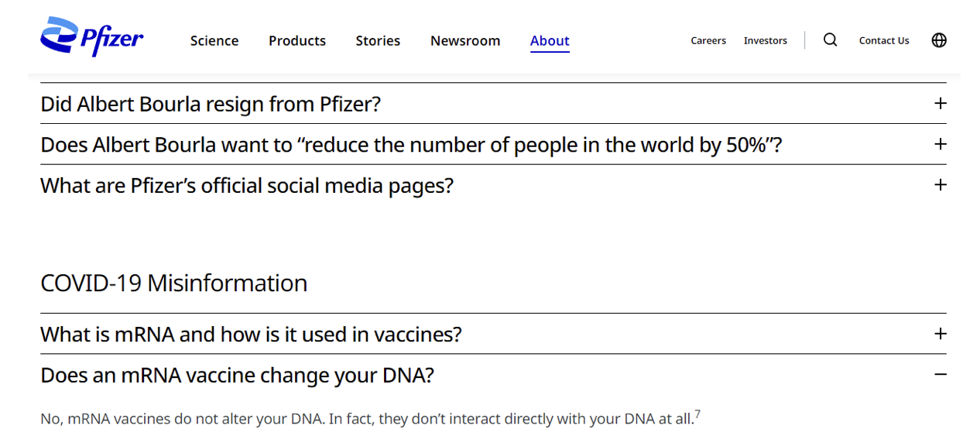Click the Pfizer logo

coord(91,36)
